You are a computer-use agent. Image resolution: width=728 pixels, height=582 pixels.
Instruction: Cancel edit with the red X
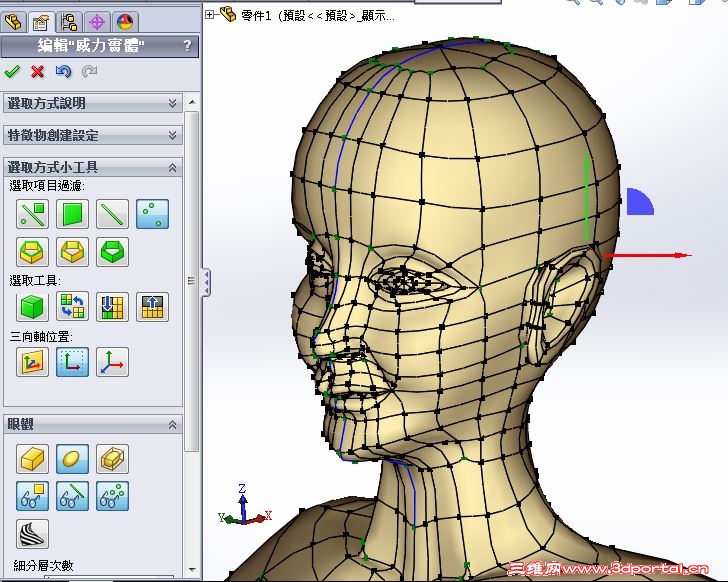coord(38,71)
